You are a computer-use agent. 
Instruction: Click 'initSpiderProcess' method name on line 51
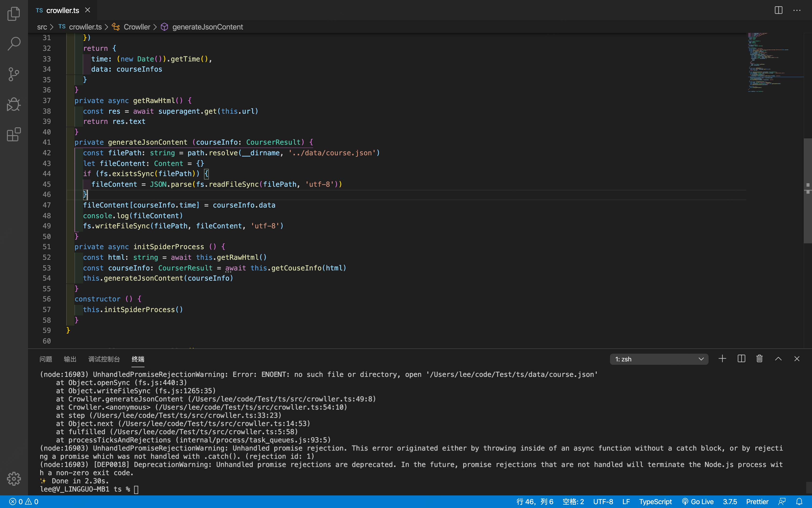(x=168, y=247)
